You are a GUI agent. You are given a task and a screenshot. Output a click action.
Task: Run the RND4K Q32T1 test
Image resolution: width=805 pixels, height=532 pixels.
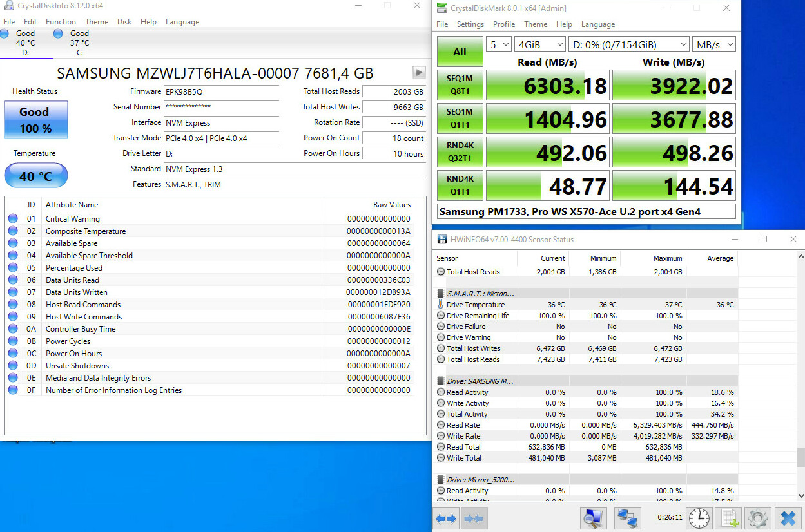(460, 153)
